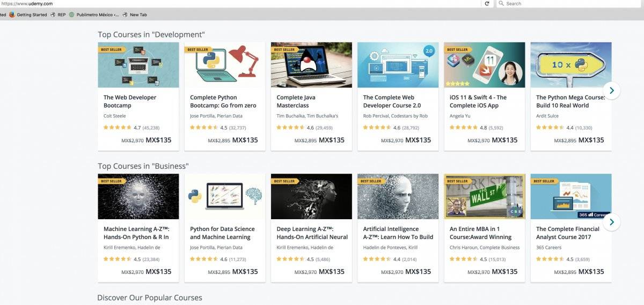644x305 pixels.
Task: Open the iOS 11 & Swift 4 thumbnail
Action: pos(485,65)
